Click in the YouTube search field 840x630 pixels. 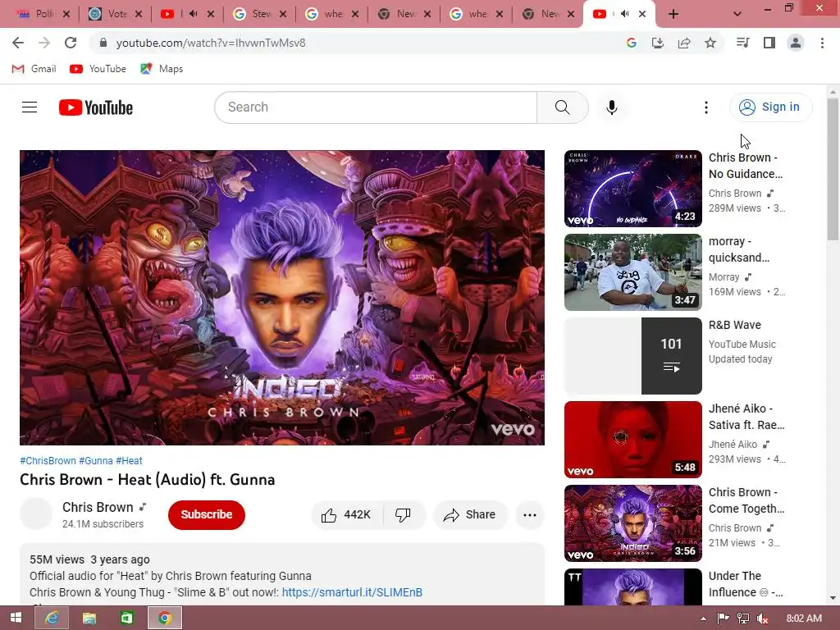(376, 107)
